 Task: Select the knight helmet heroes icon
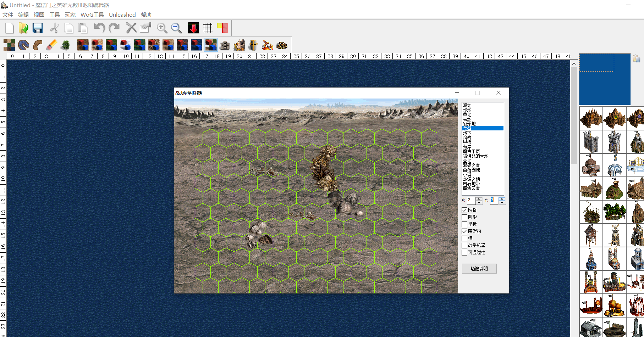tap(253, 45)
